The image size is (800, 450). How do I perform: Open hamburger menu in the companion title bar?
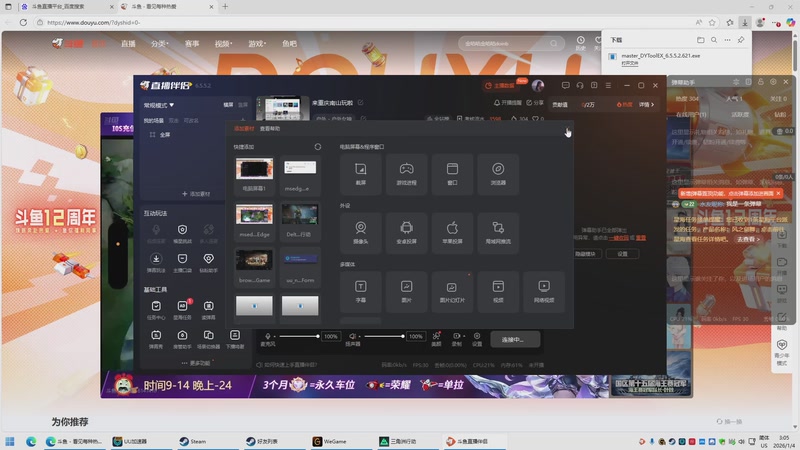(608, 85)
